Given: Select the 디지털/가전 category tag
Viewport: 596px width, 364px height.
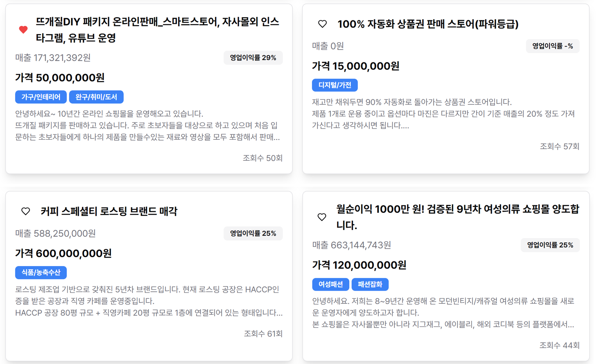Looking at the screenshot, I should coord(335,85).
